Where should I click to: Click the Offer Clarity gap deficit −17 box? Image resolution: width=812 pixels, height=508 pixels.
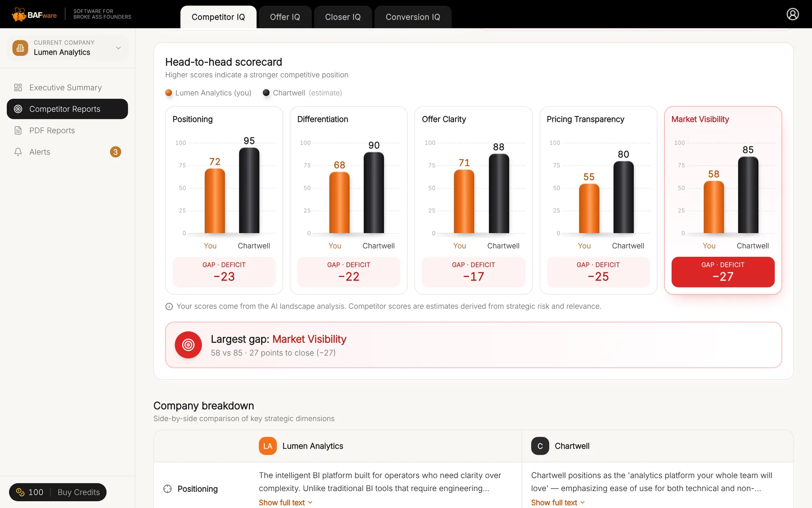[x=473, y=272]
